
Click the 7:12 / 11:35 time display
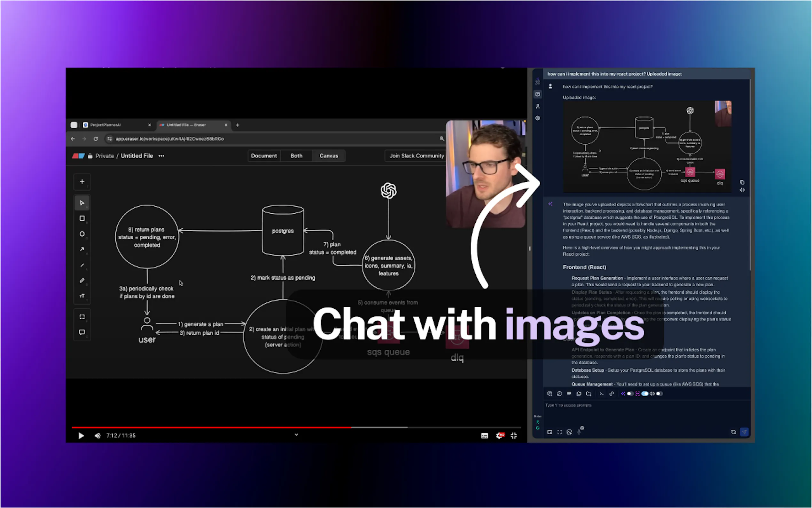[x=121, y=436]
